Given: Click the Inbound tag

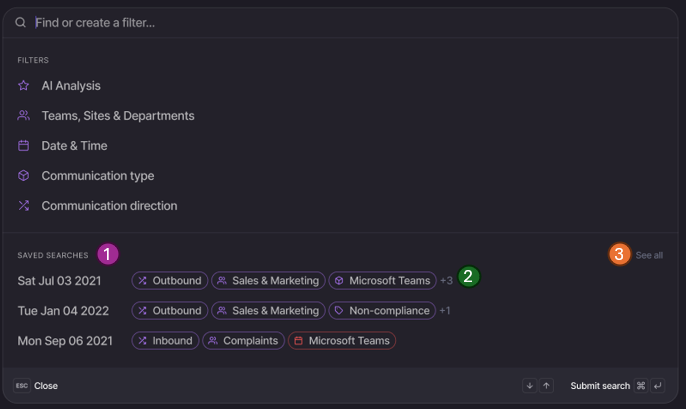Looking at the screenshot, I should (x=165, y=341).
